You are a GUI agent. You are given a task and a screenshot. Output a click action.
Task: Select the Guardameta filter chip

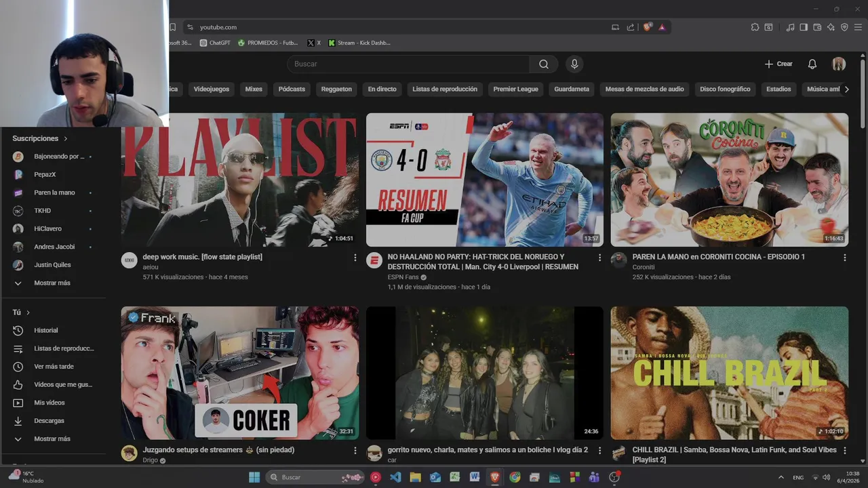pos(572,89)
